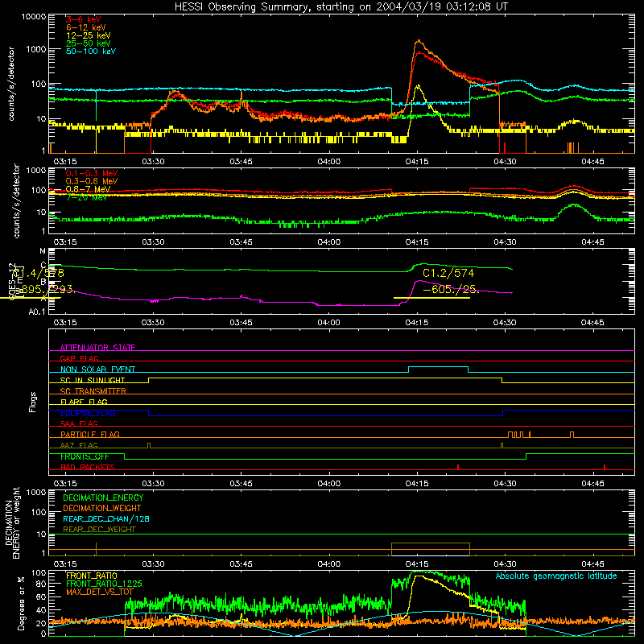This screenshot has height=644, width=644.
Task: Select the SAA_FLAG label
Action: pyautogui.click(x=79, y=423)
